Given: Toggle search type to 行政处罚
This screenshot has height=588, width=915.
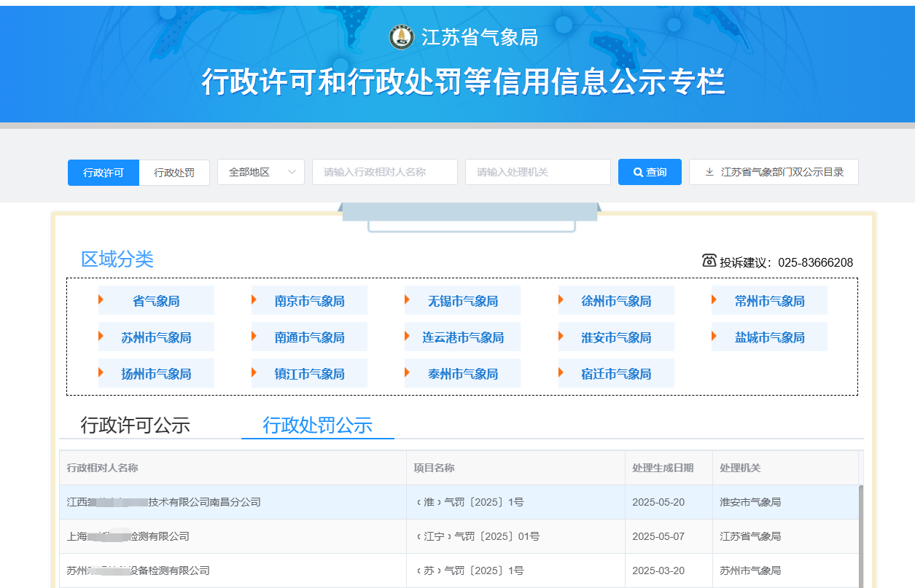Looking at the screenshot, I should [x=174, y=173].
